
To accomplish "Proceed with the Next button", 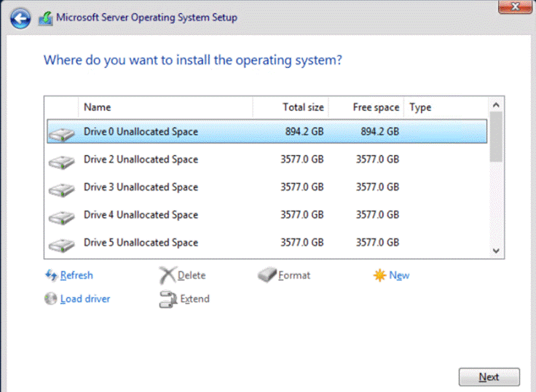I will 489,377.
